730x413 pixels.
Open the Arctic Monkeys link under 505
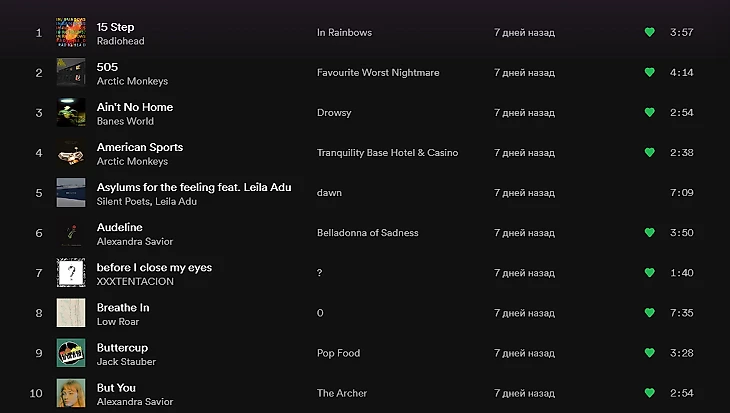click(x=132, y=81)
